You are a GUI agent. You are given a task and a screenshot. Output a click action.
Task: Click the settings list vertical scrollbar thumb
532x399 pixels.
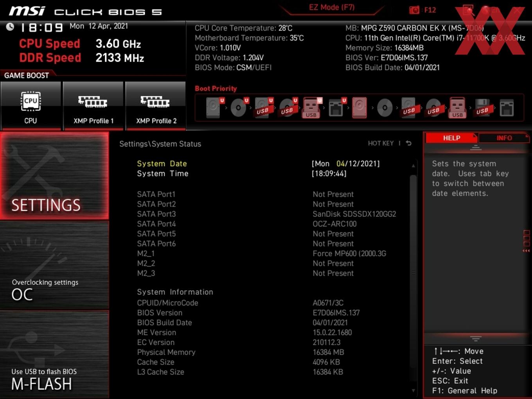click(x=413, y=272)
